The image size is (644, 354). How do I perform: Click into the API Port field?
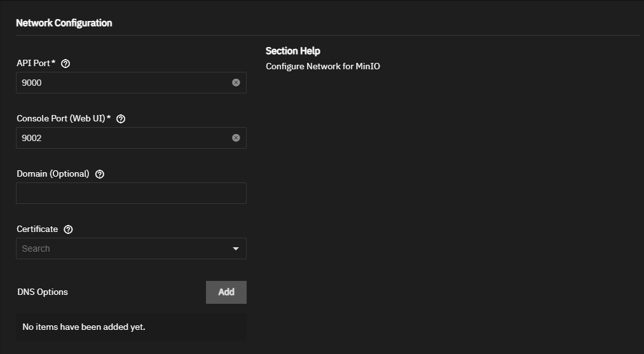[123, 83]
